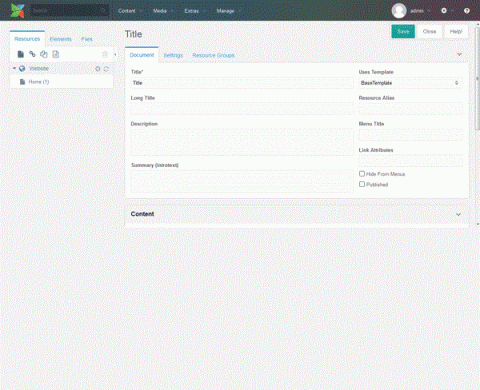Viewport: 480px width, 390px height.
Task: Open the trash icon in tree toolbar
Action: [105, 54]
